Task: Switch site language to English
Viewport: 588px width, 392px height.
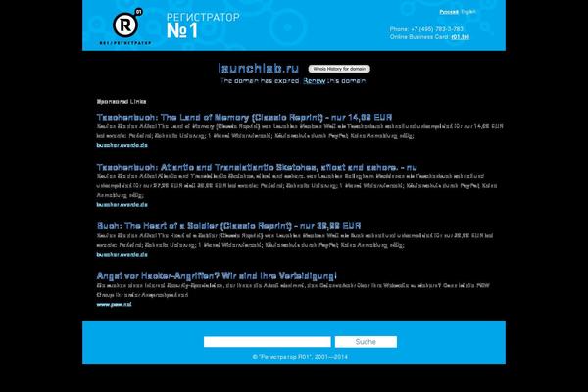Action: [x=468, y=12]
